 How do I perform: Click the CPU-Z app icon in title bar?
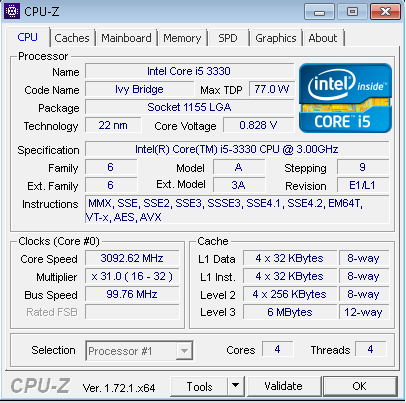tap(12, 11)
